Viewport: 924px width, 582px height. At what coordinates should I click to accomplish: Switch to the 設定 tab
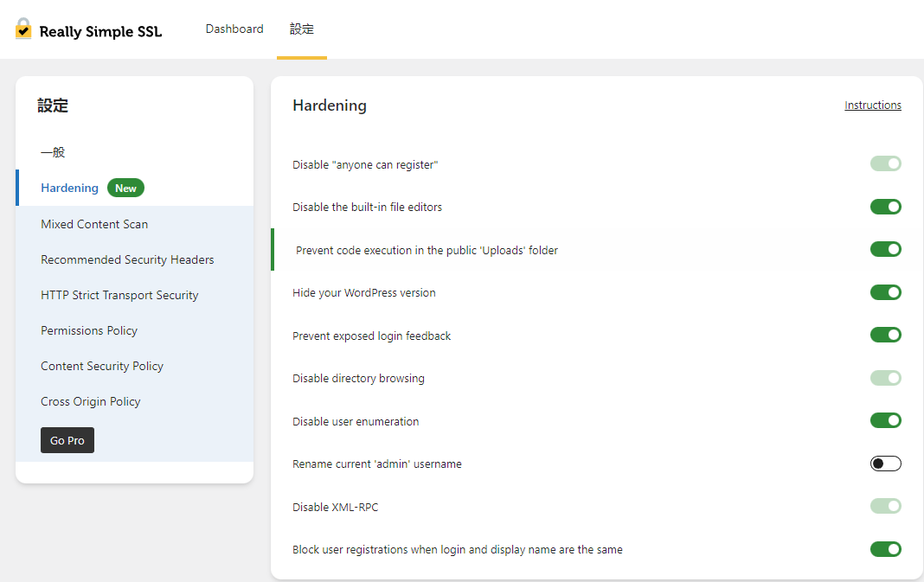(302, 29)
